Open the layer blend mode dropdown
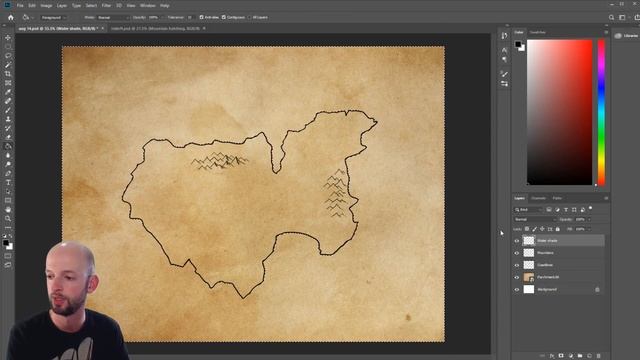 tap(535, 220)
